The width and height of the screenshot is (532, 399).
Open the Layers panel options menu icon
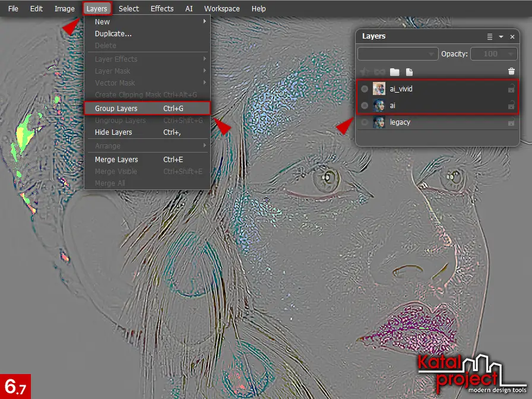(490, 37)
